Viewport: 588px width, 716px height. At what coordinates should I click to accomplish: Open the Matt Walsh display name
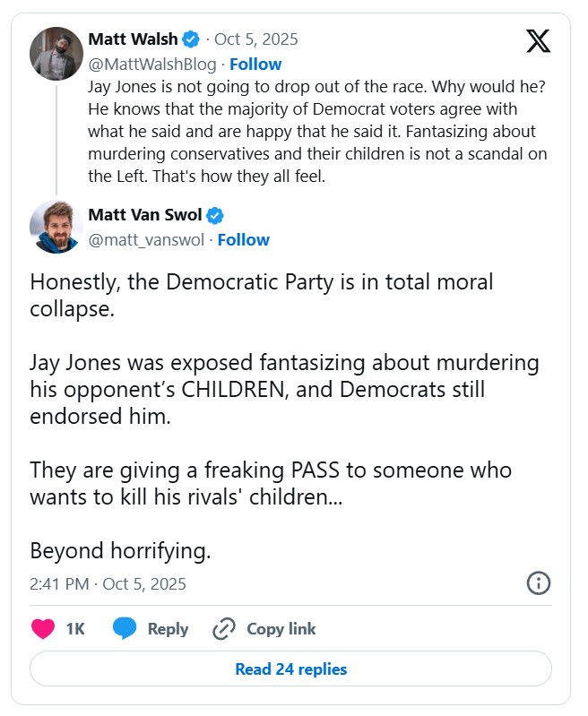(133, 39)
